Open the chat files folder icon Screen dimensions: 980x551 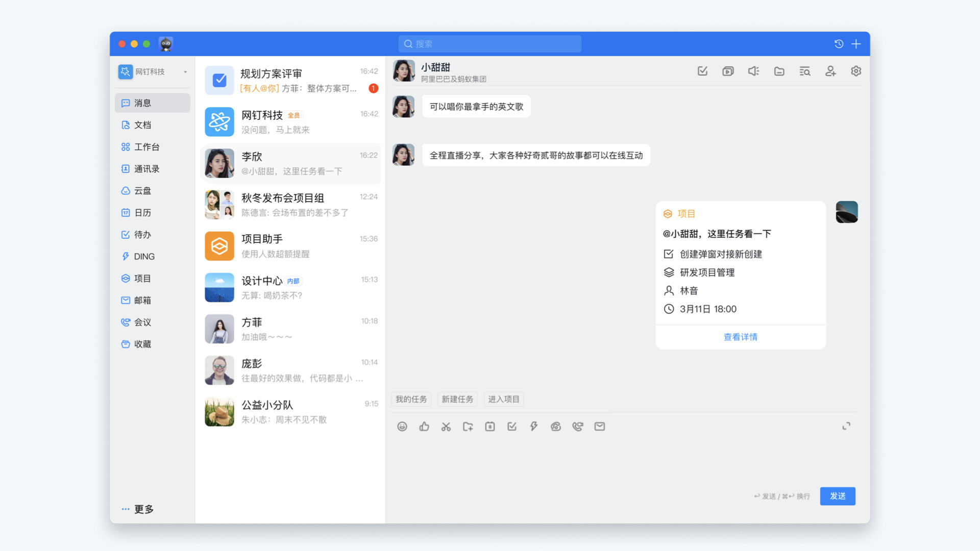(779, 71)
